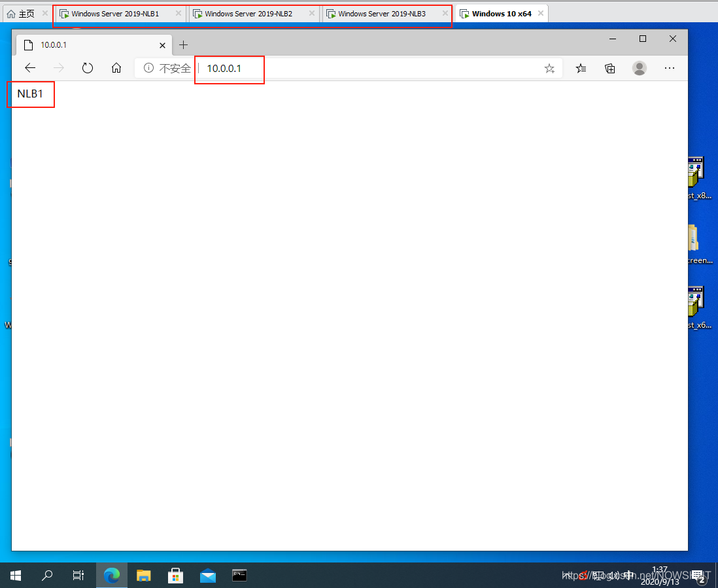The width and height of the screenshot is (718, 588).
Task: Open the favorites list icon
Action: coord(581,68)
